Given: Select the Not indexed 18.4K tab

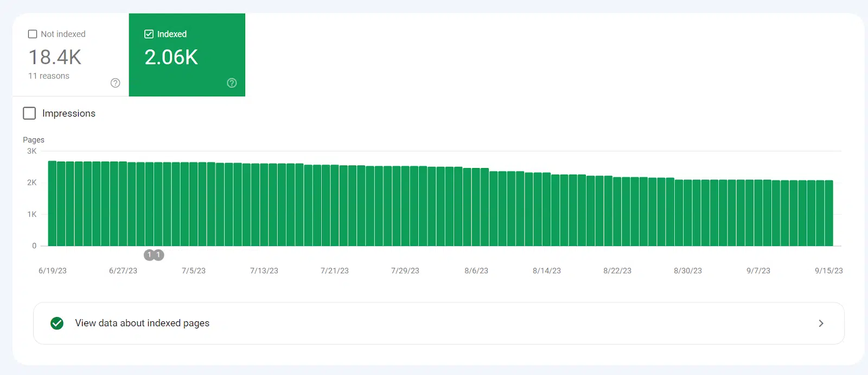Looking at the screenshot, I should click(x=71, y=55).
